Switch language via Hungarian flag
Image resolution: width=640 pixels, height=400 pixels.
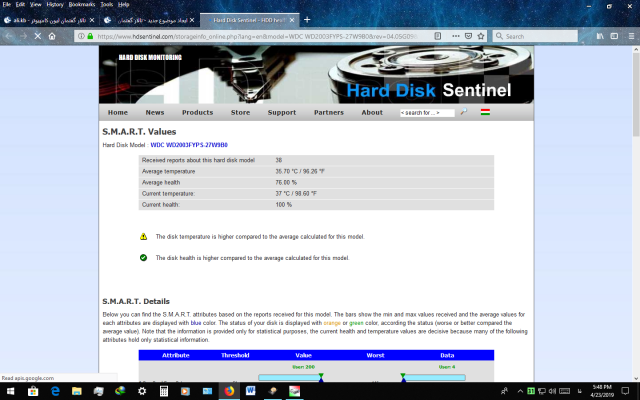tap(485, 112)
